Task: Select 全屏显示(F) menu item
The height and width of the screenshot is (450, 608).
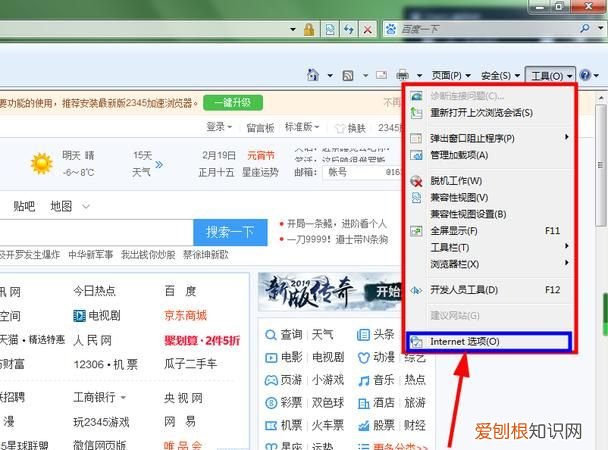Action: (x=490, y=231)
